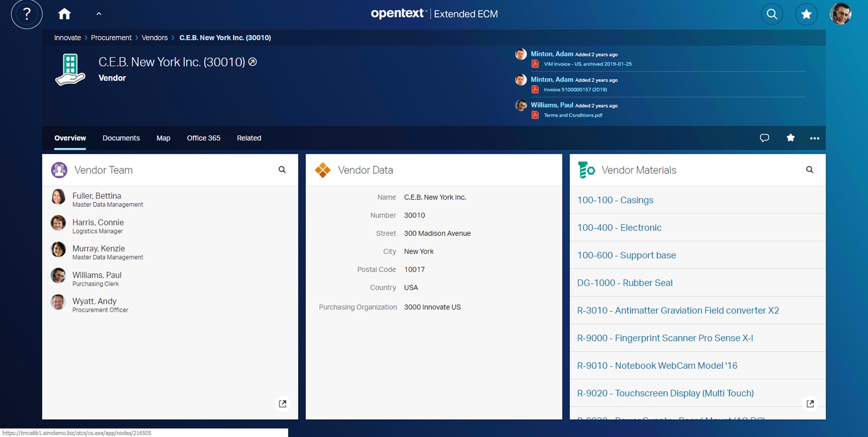Image resolution: width=868 pixels, height=437 pixels.
Task: Switch to the Map tab
Action: (x=163, y=138)
